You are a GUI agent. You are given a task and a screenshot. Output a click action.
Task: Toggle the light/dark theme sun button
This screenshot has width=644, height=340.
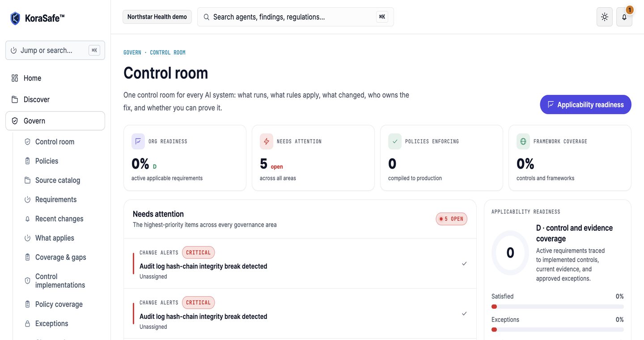click(605, 17)
